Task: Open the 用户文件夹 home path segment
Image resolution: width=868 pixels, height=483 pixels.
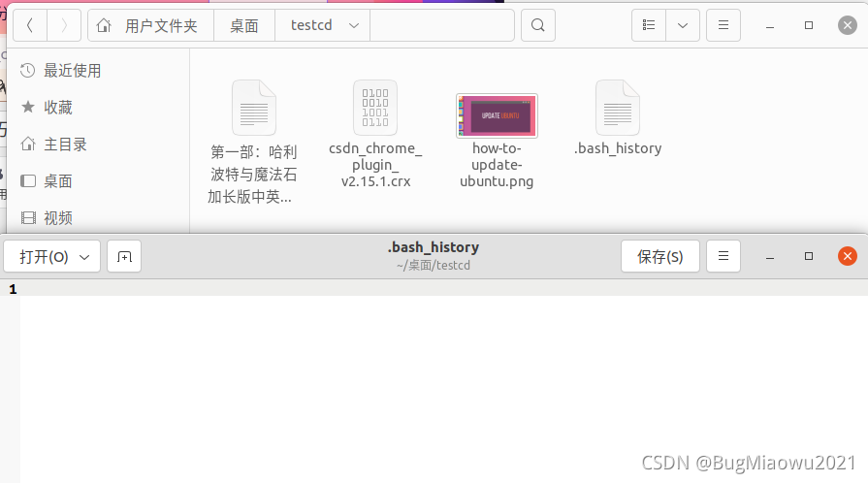Action: click(x=150, y=25)
